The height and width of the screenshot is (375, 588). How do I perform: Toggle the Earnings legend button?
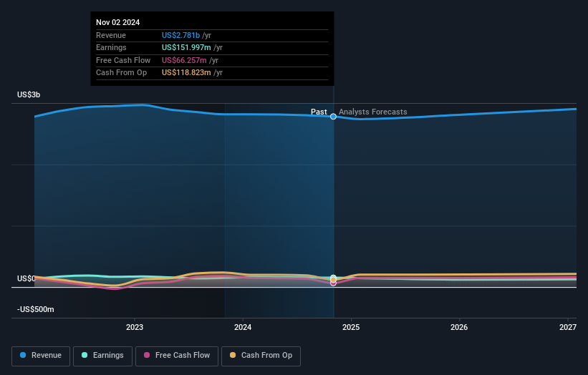click(x=102, y=356)
